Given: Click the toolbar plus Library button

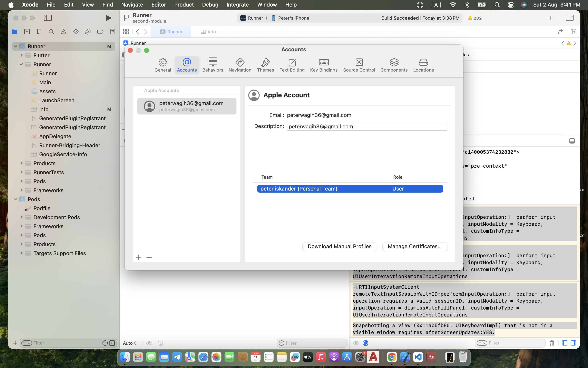Looking at the screenshot, I should [551, 18].
